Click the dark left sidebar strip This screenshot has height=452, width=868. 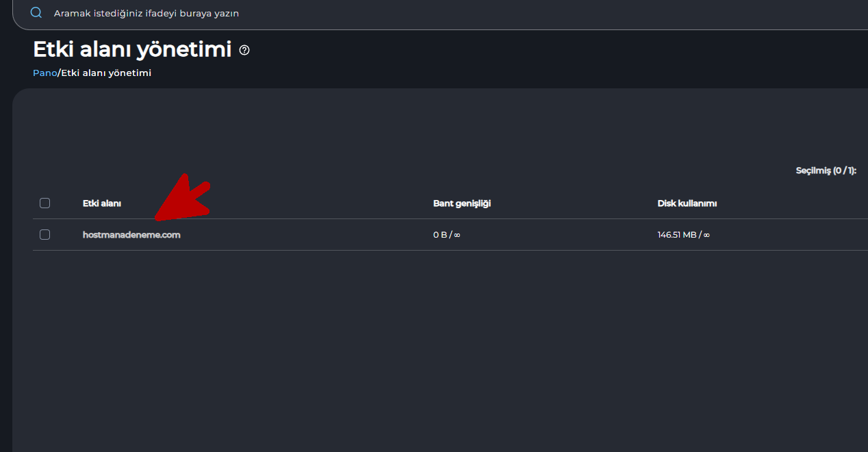pyautogui.click(x=5, y=240)
